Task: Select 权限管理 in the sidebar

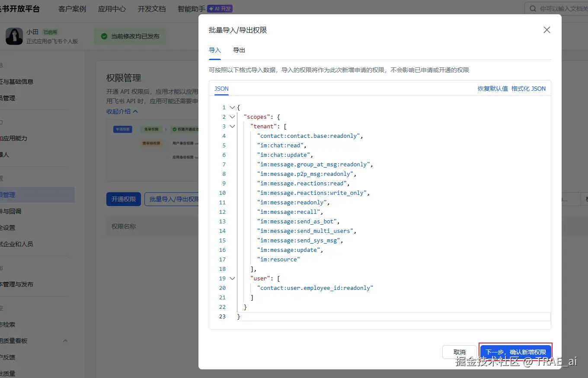Action: pos(37,195)
